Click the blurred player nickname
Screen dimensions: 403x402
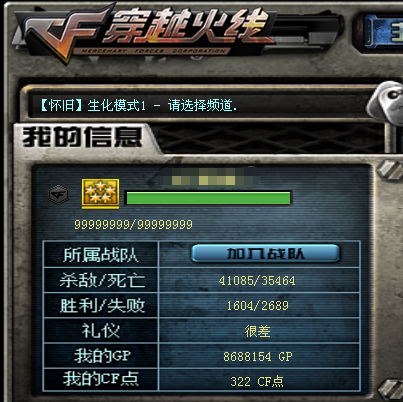tap(210, 178)
